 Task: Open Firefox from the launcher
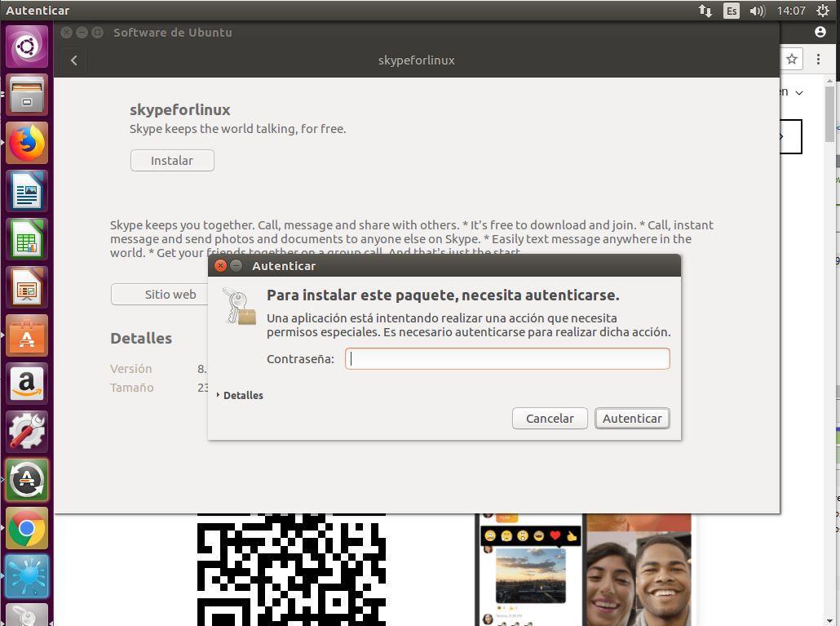pyautogui.click(x=27, y=144)
